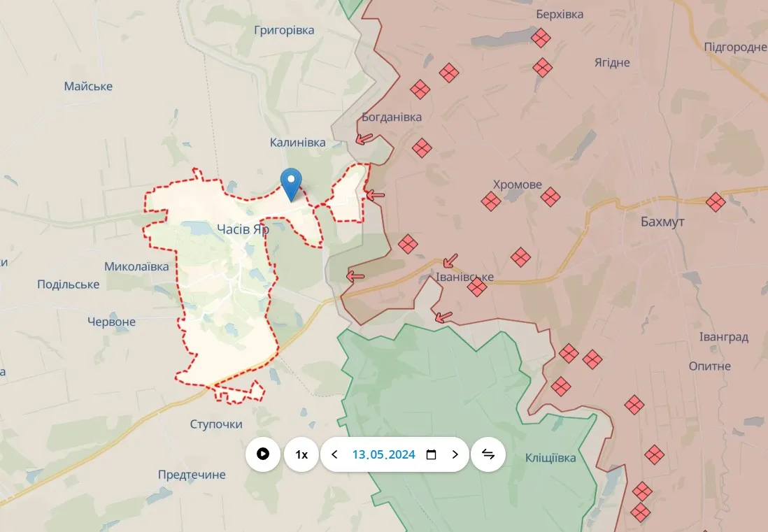
Task: Click the combat marker east of Бахмут
Action: point(716,201)
